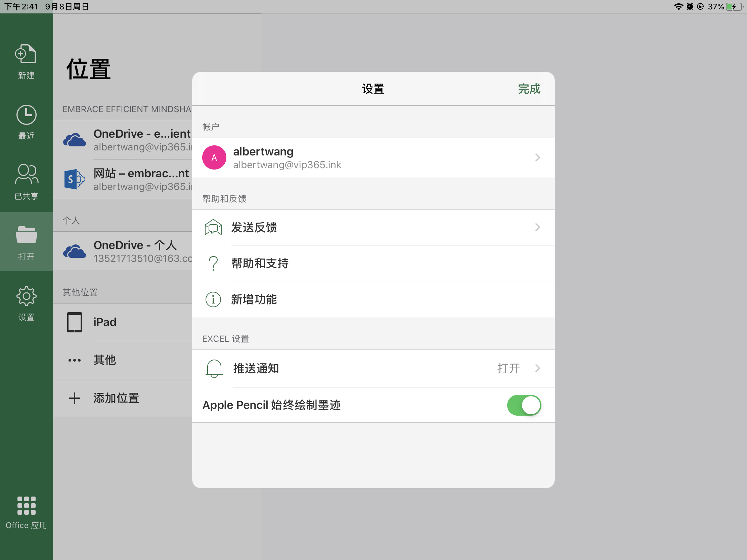Tap the 设置 dialog title
The image size is (747, 560).
373,89
